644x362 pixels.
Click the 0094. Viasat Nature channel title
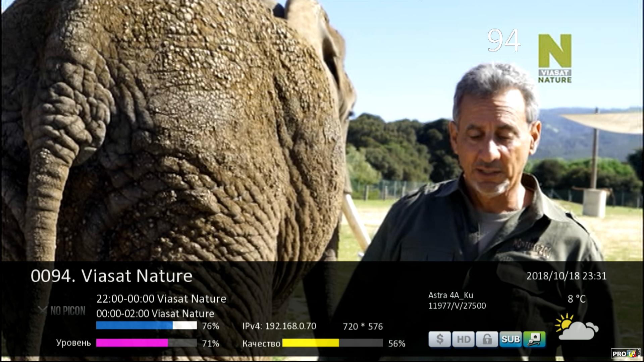[x=111, y=276]
